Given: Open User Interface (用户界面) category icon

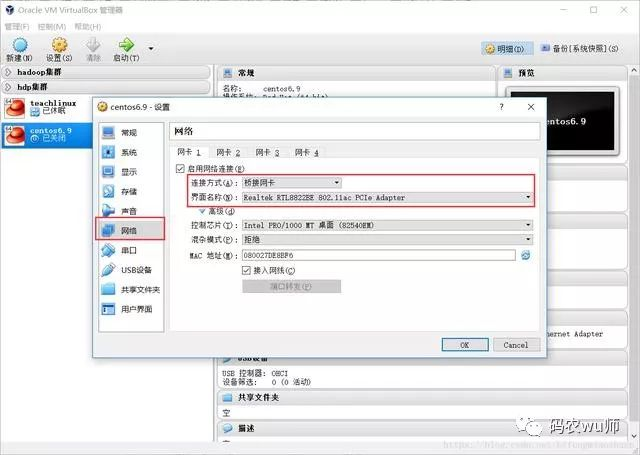Looking at the screenshot, I should pos(108,309).
